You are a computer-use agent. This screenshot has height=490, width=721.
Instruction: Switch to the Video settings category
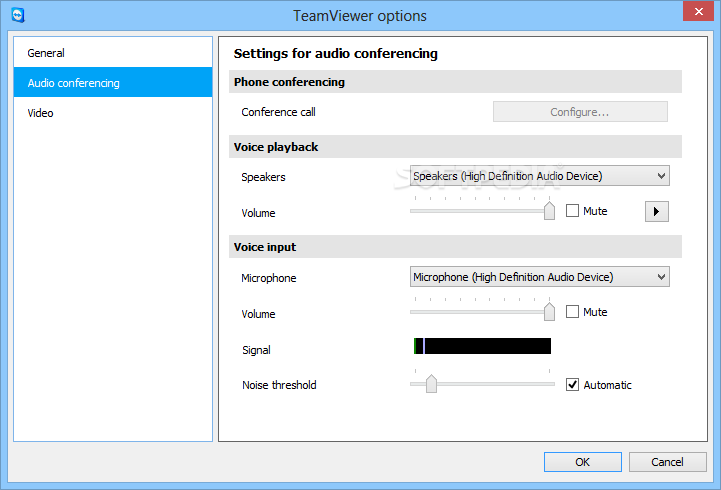point(113,113)
